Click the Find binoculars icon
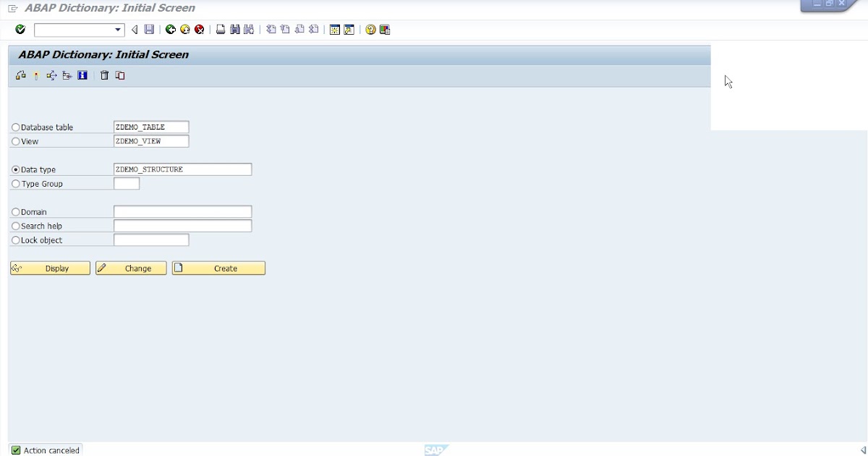The width and height of the screenshot is (868, 456). [234, 30]
